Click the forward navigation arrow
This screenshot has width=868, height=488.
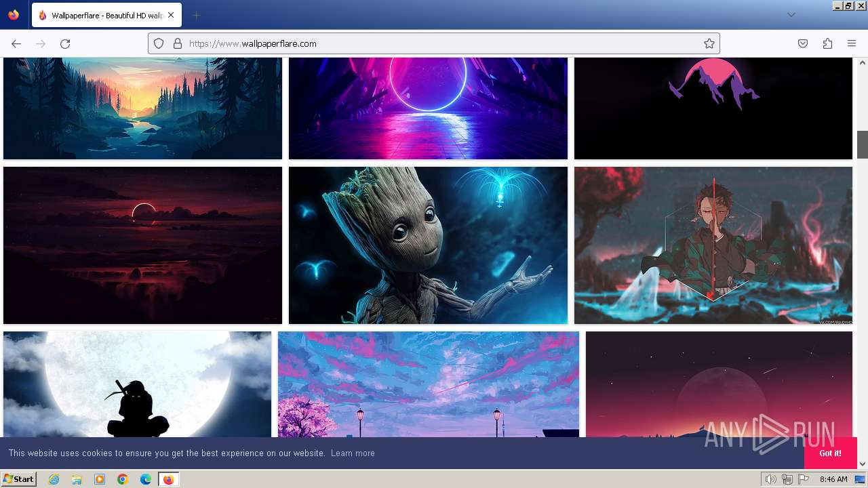[41, 43]
